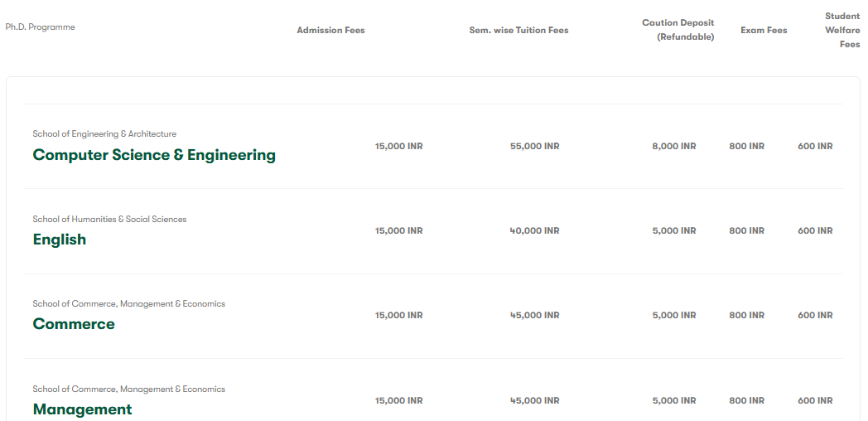Click the Caution Deposit (Refundable) header

coord(679,30)
